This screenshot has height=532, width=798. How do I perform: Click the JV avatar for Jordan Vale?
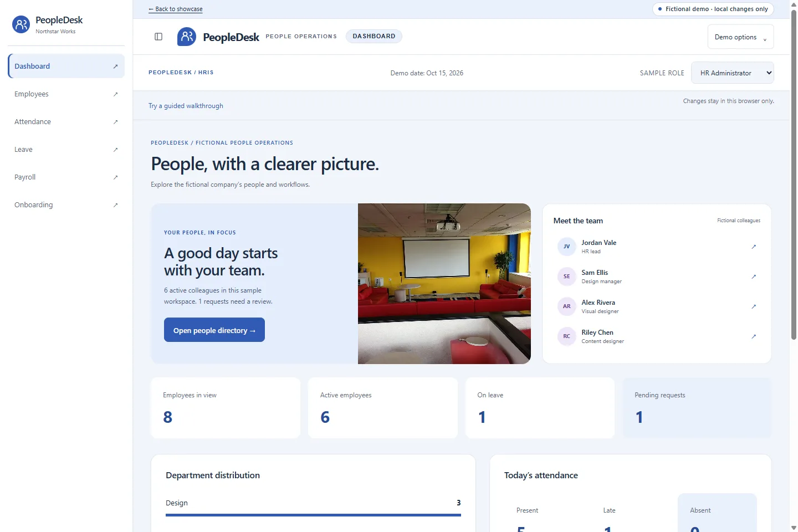coord(566,247)
